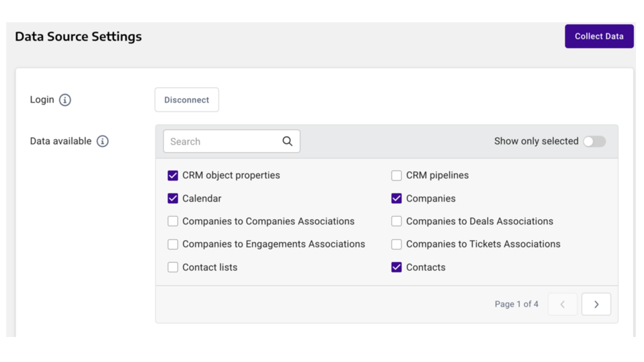Check Companies to Companies Associations
Image resolution: width=644 pixels, height=362 pixels.
pyautogui.click(x=173, y=221)
